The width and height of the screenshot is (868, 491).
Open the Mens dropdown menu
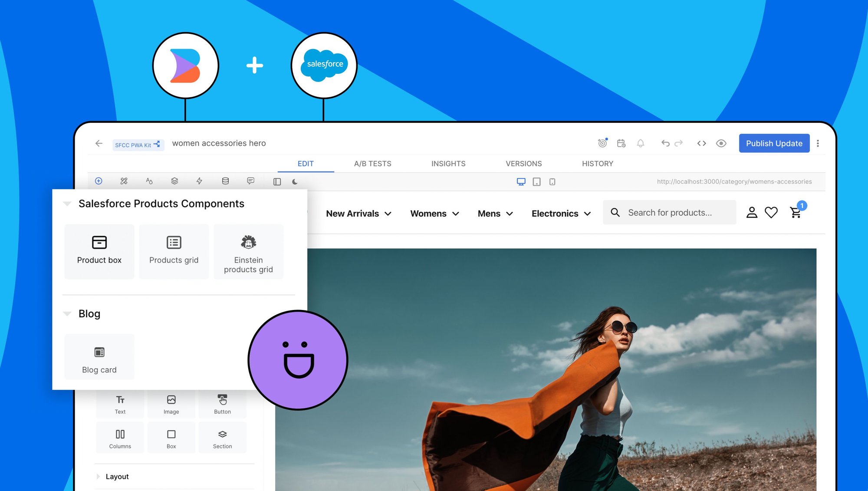pos(495,214)
